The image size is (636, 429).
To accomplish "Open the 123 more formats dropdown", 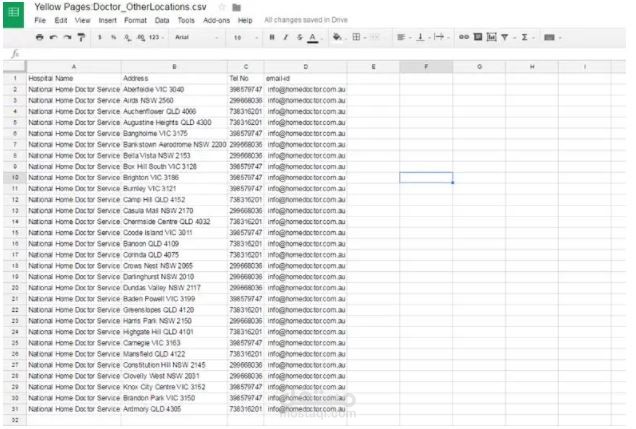I will pos(156,37).
